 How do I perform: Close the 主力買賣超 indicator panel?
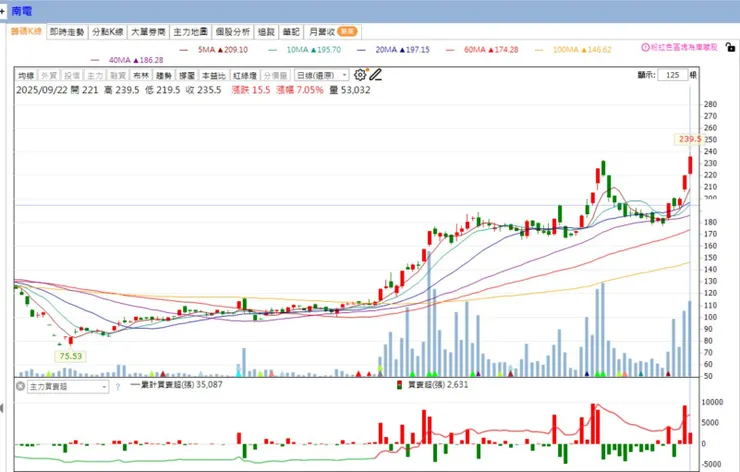pos(20,386)
